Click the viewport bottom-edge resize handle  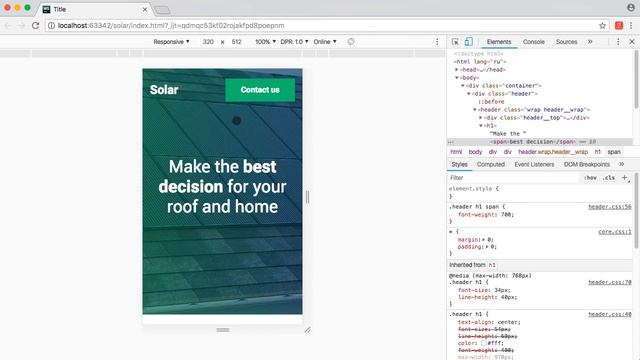pos(223,330)
